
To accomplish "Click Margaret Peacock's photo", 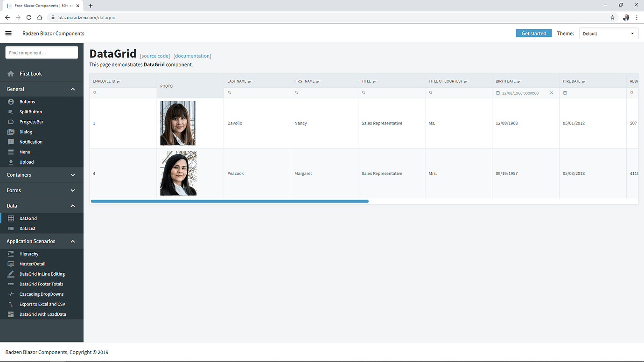I will click(178, 173).
